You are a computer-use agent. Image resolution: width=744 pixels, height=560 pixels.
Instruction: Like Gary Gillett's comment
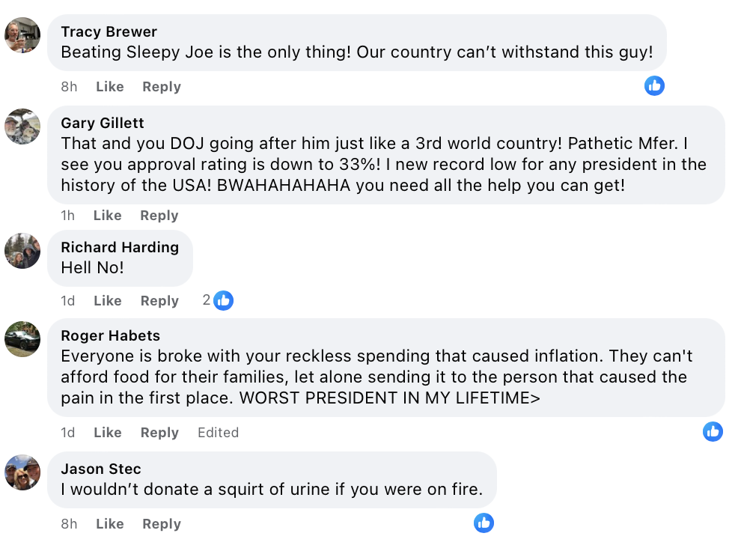(108, 216)
